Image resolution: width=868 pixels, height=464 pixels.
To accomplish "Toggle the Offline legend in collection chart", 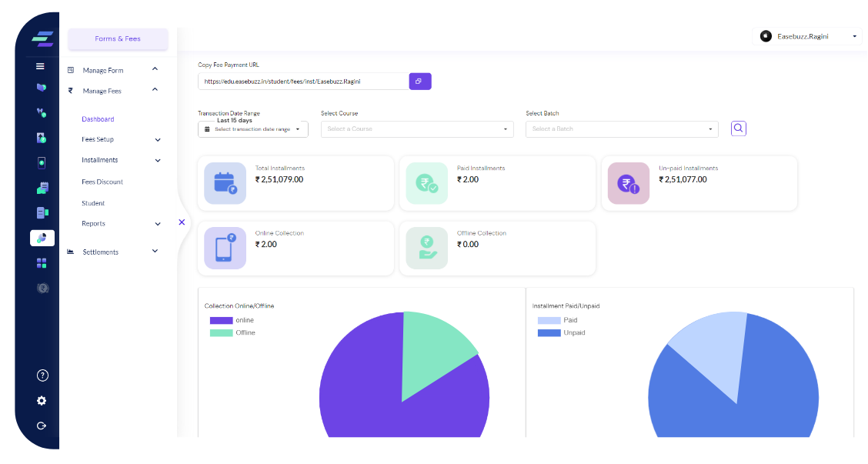I will coord(232,332).
